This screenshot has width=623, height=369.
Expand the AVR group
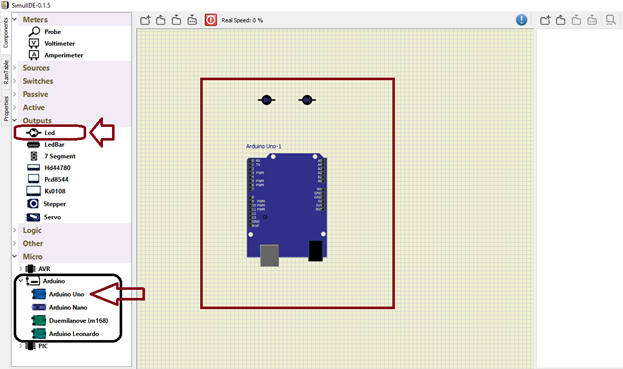(x=21, y=269)
